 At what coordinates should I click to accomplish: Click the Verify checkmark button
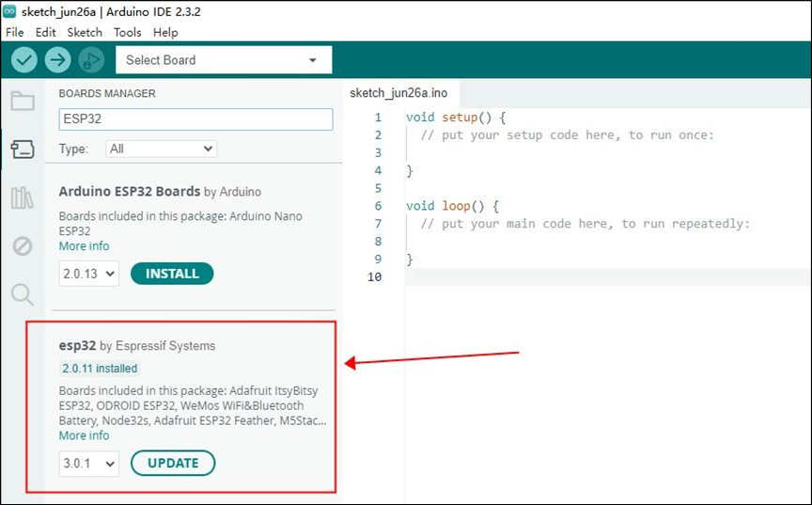point(24,59)
